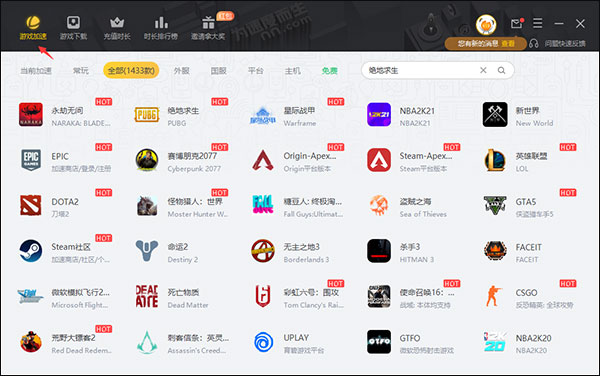Switch to the 外服 tab

pos(181,71)
